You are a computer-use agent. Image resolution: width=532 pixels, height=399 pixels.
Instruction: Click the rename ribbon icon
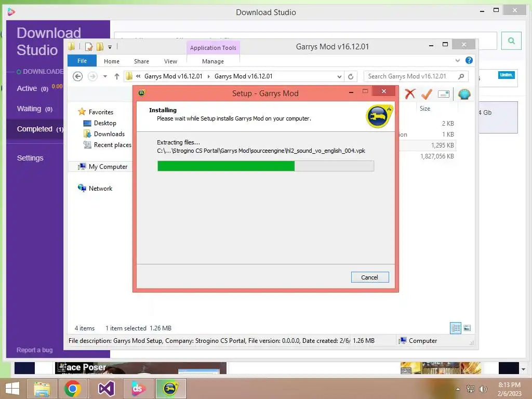tap(444, 94)
